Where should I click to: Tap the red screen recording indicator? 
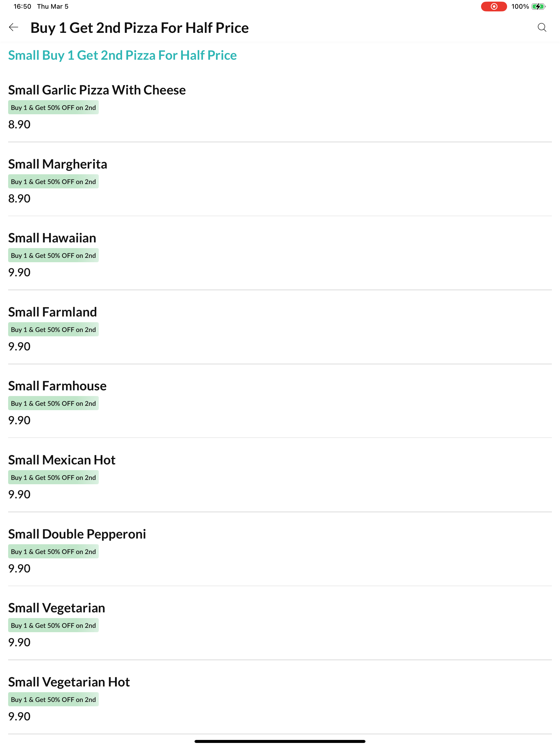point(494,7)
